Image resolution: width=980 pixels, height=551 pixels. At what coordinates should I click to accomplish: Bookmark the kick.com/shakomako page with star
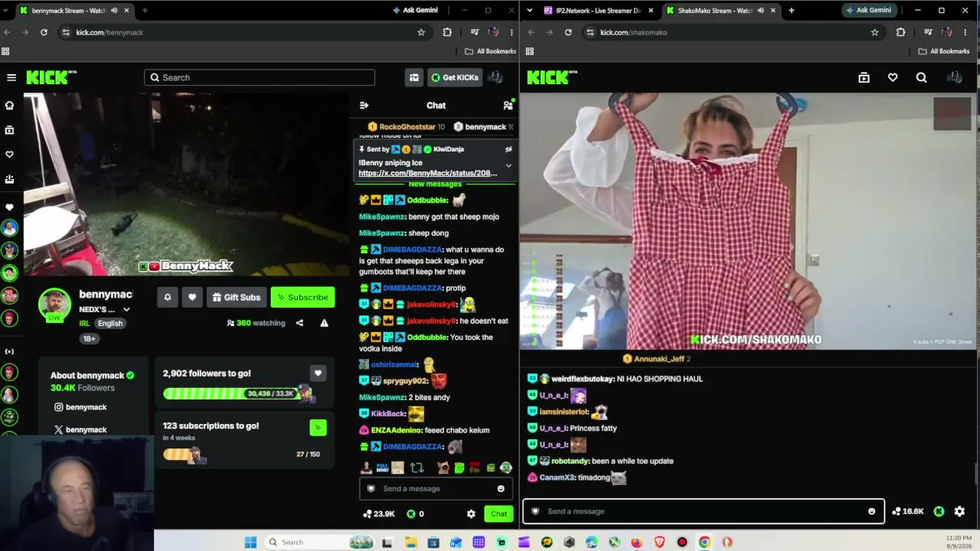point(874,32)
